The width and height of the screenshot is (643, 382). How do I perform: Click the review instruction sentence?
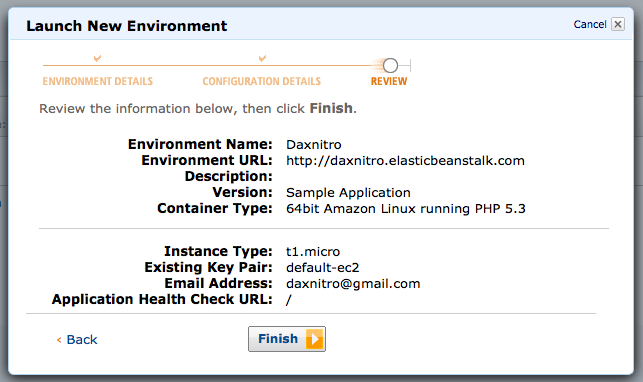(x=198, y=109)
